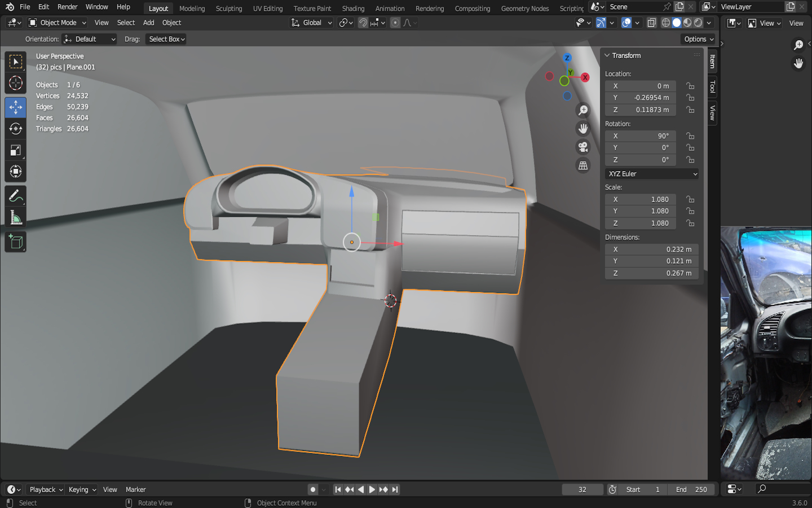Play the animation forward
This screenshot has height=508, width=812.
372,489
